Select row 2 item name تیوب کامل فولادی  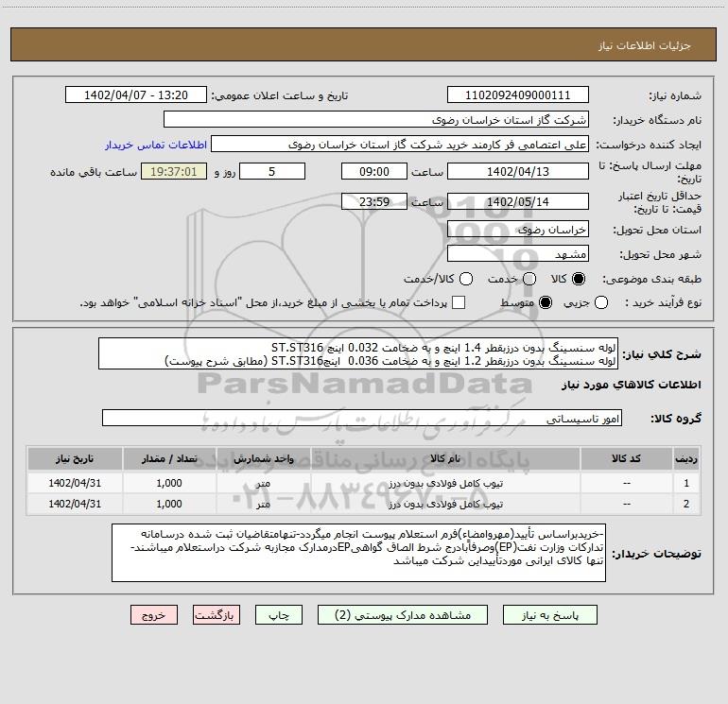[x=445, y=504]
